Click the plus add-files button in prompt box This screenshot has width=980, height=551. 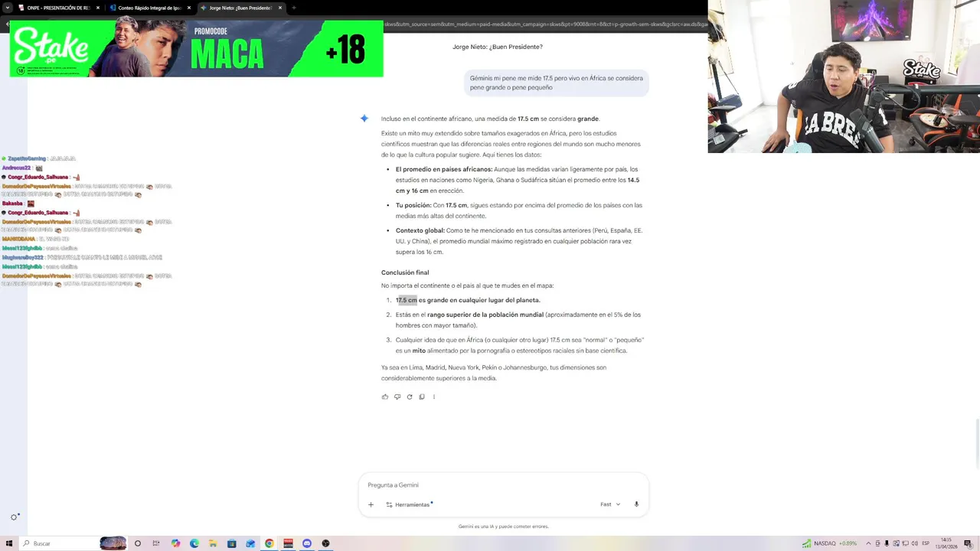click(371, 504)
